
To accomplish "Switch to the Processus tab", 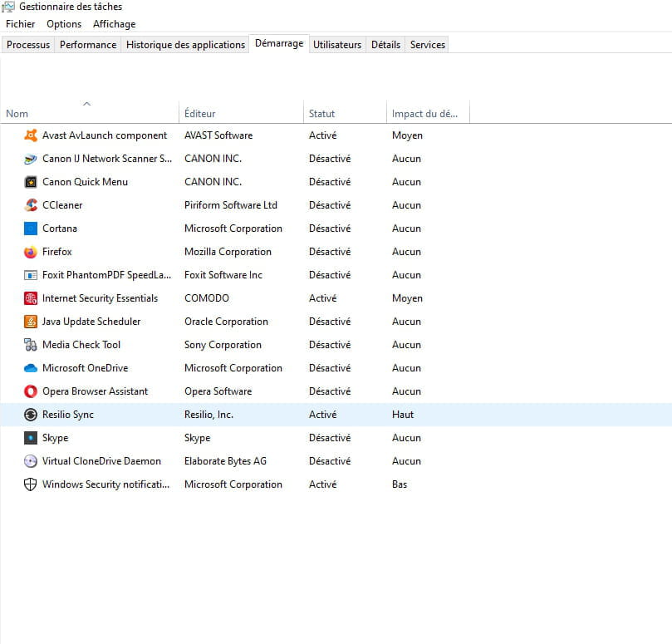I will click(x=28, y=45).
